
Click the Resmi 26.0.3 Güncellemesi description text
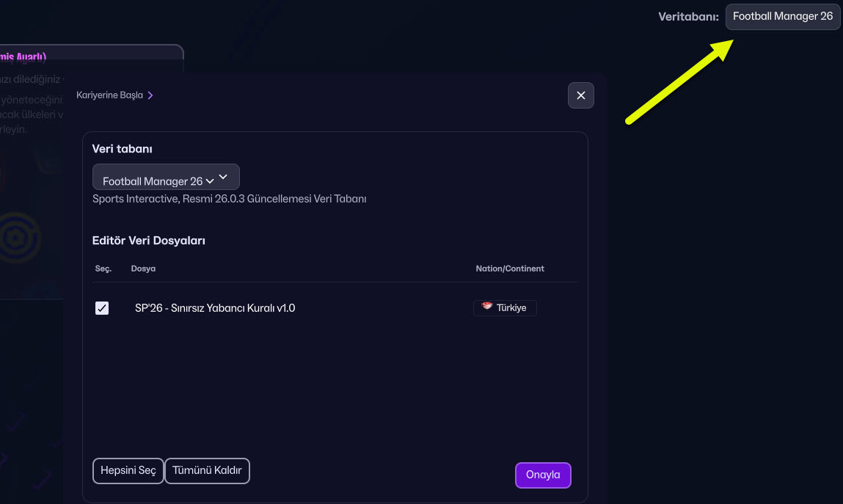[229, 199]
